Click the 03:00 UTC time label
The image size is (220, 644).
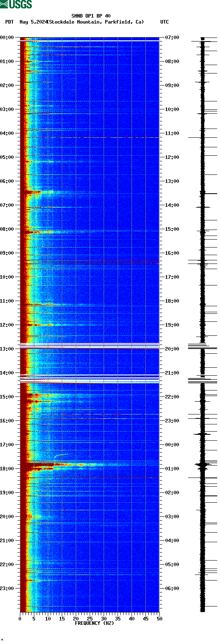(172, 517)
